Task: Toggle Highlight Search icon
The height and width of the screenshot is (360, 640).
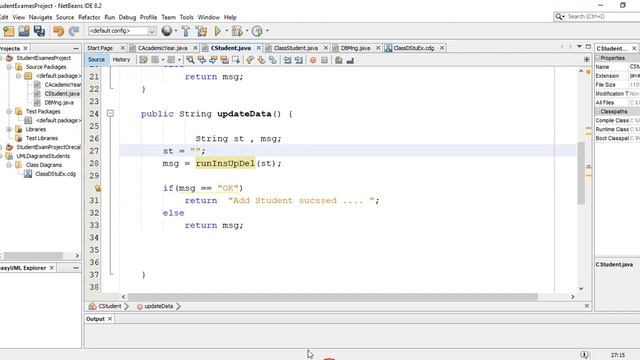Action: [x=224, y=60]
